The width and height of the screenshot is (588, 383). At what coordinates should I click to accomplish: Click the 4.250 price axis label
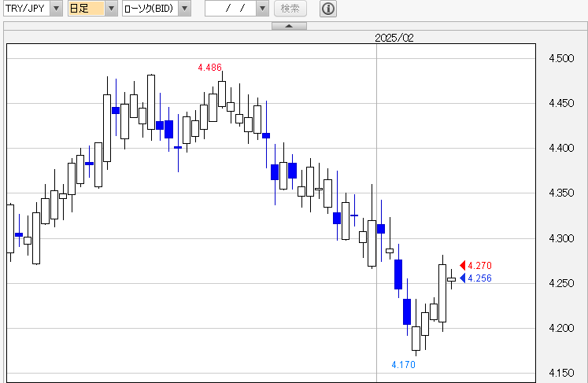point(561,283)
